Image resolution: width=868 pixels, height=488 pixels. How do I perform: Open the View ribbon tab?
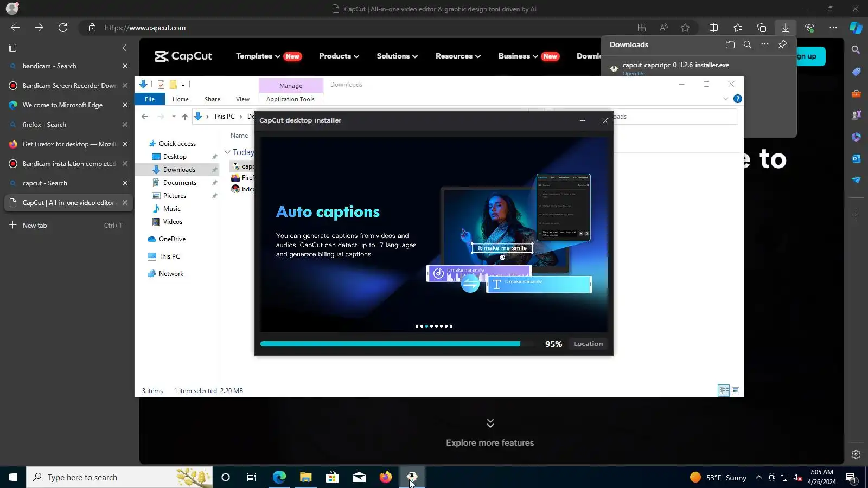tap(242, 99)
